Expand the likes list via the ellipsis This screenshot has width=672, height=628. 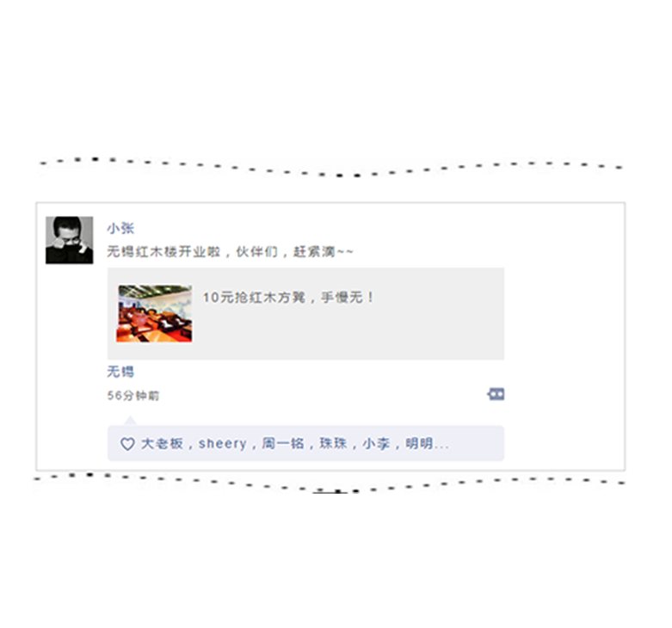pos(441,446)
